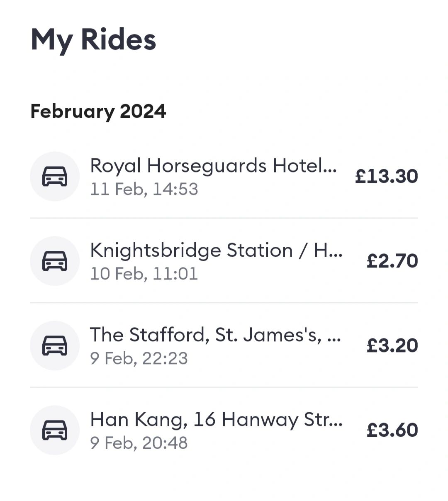This screenshot has width=448, height=501.
Task: Tap the car icon beside Royal Horseguards Hotel
Action: click(x=55, y=177)
